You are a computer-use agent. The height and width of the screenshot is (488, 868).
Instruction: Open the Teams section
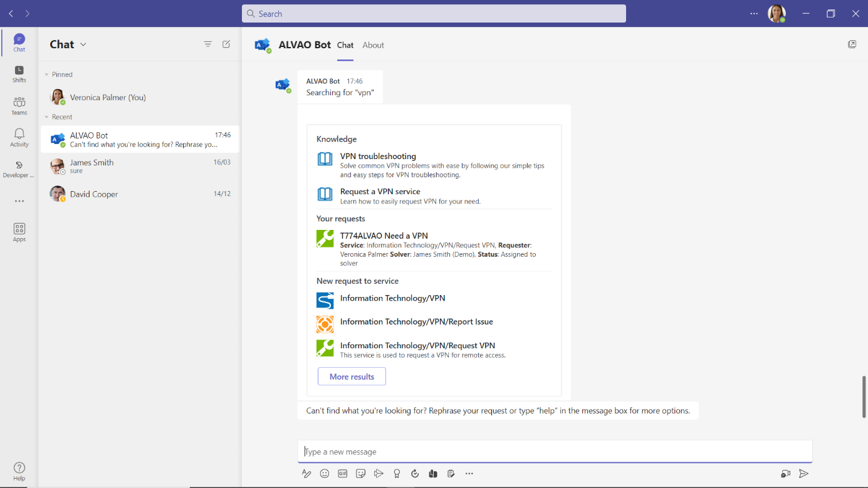[x=19, y=105]
